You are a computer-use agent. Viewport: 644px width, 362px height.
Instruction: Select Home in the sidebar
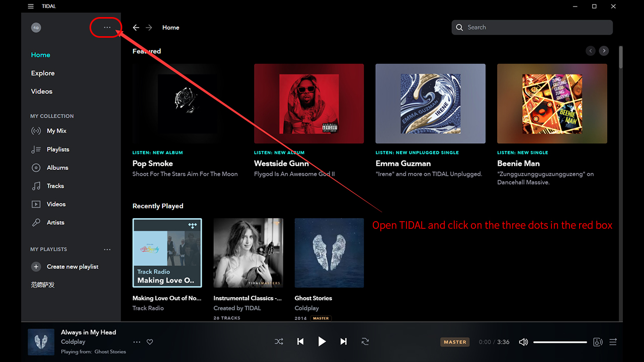tap(41, 55)
